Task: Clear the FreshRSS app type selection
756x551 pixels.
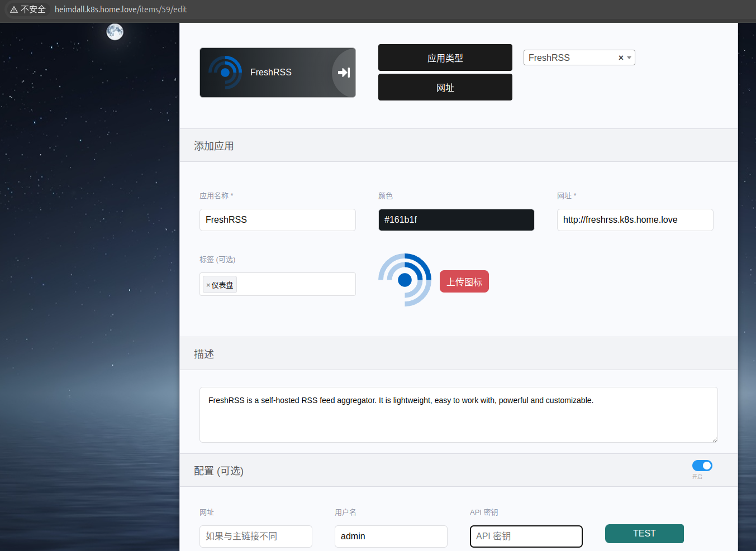Action: point(621,58)
